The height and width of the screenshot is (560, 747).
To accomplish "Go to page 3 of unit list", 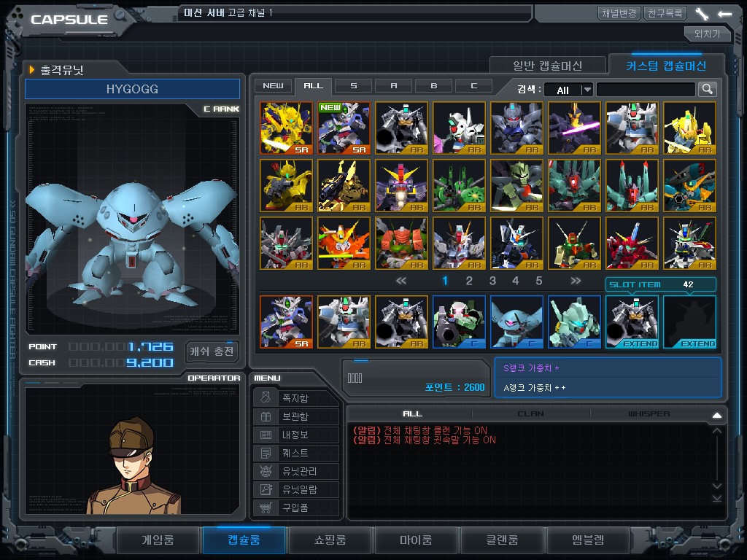I will point(492,281).
